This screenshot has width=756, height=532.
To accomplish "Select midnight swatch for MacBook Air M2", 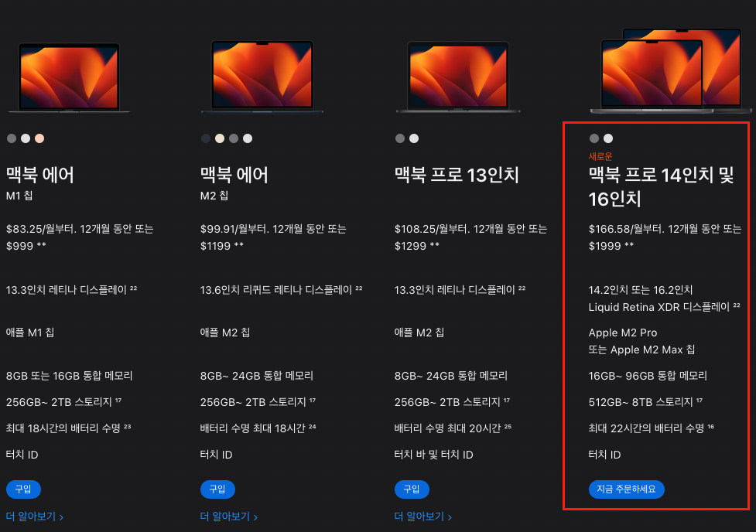I will (x=206, y=138).
